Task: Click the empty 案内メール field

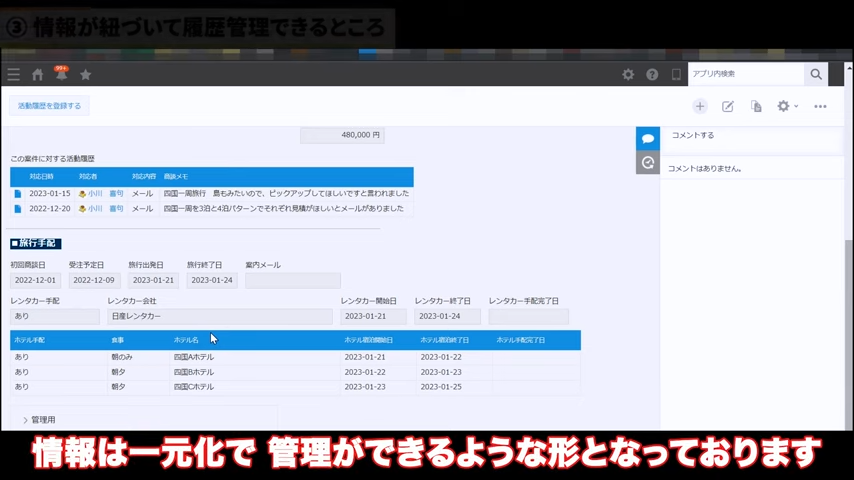Action: coord(293,281)
